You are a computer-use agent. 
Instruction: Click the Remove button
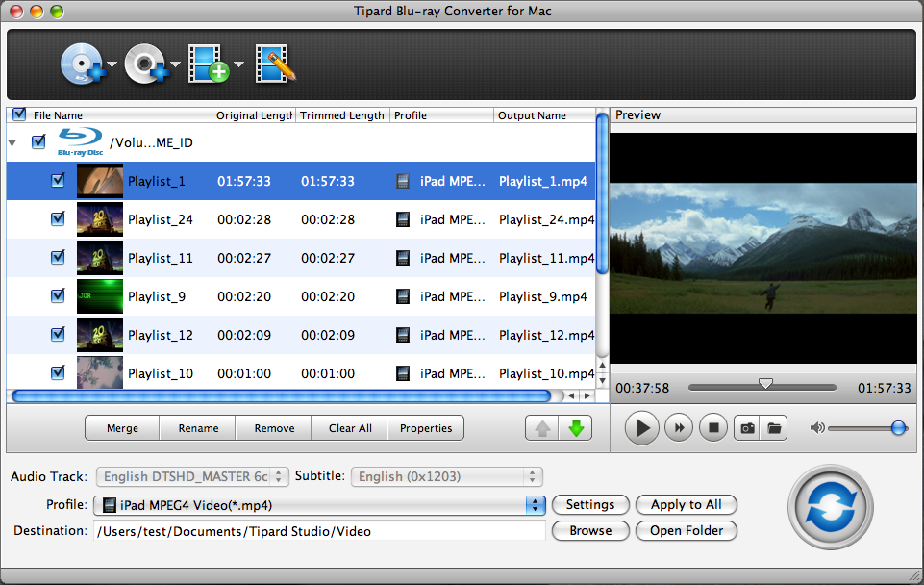pos(274,428)
